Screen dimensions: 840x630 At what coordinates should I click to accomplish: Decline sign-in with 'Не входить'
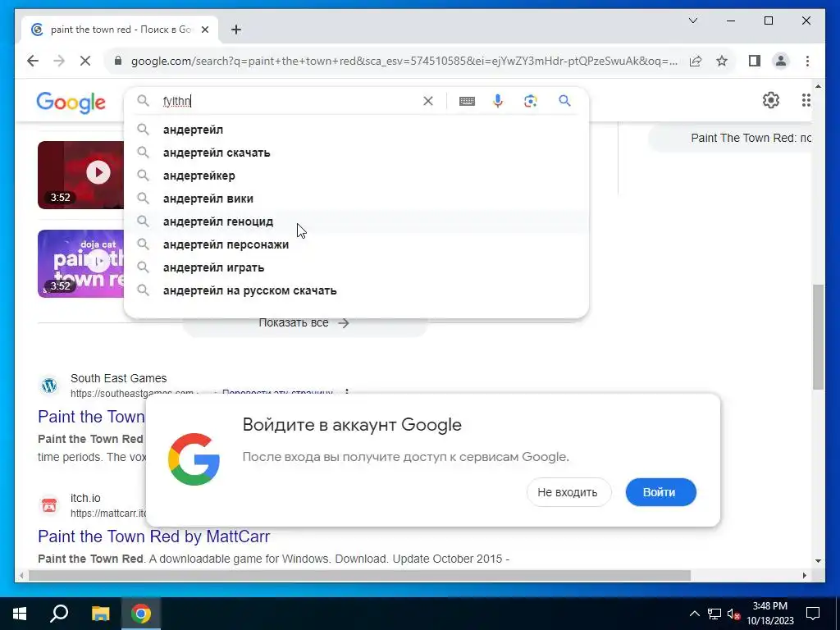pyautogui.click(x=568, y=492)
